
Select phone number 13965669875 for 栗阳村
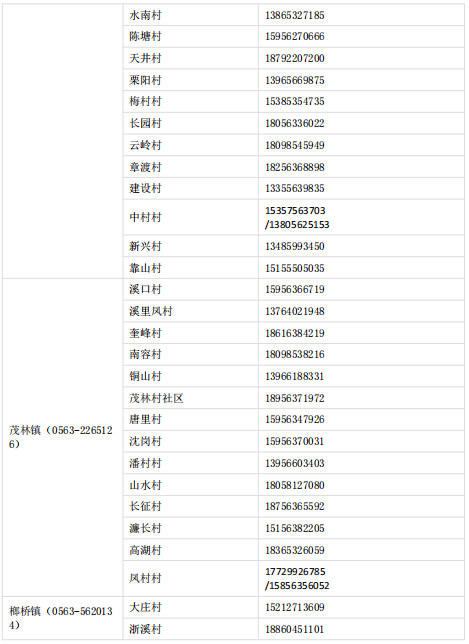point(294,80)
